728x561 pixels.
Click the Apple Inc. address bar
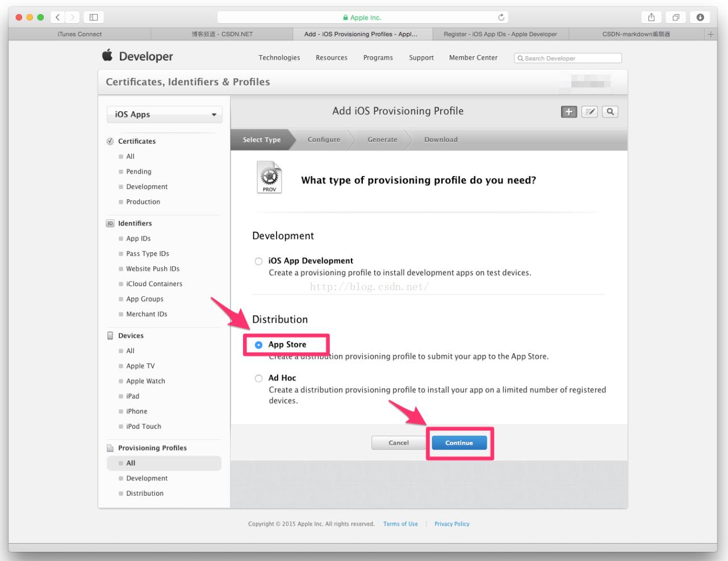363,17
